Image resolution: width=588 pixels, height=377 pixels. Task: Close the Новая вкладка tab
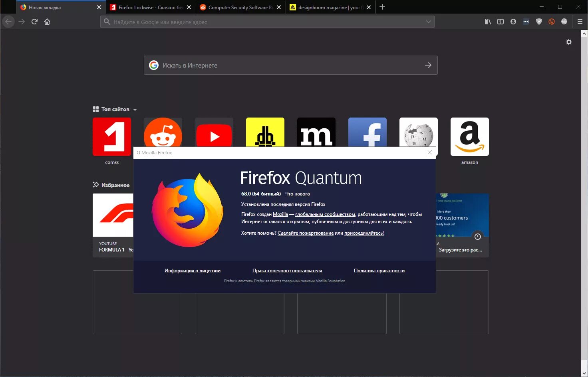[x=99, y=7]
